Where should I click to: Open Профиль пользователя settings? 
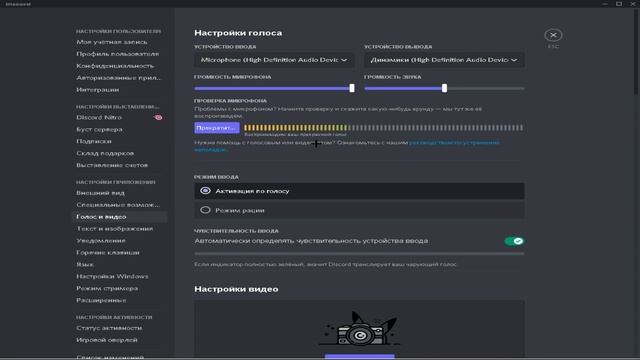click(119, 54)
